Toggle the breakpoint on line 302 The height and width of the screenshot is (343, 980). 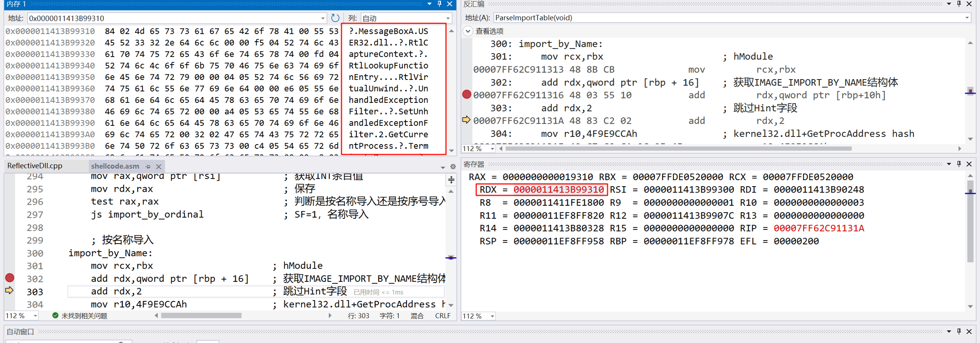pos(9,278)
